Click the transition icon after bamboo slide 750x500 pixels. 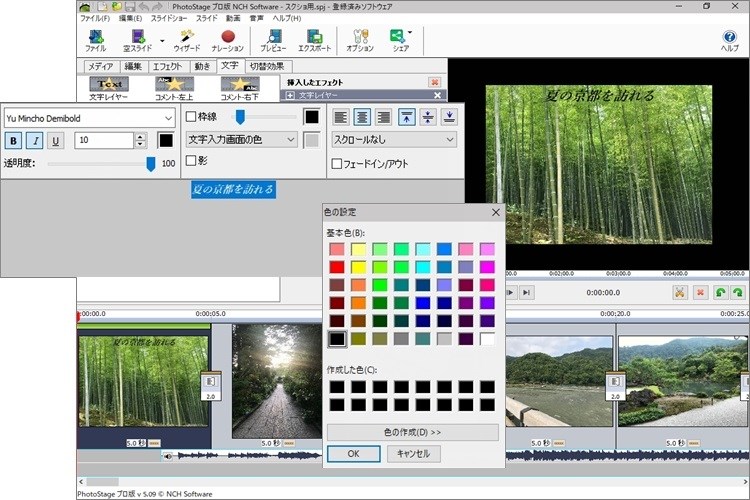tap(210, 386)
